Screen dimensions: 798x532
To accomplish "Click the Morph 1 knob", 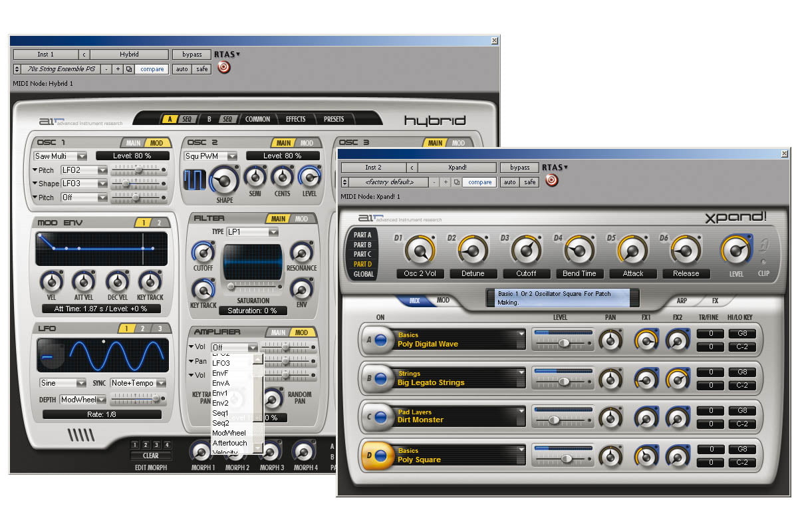I will [201, 452].
